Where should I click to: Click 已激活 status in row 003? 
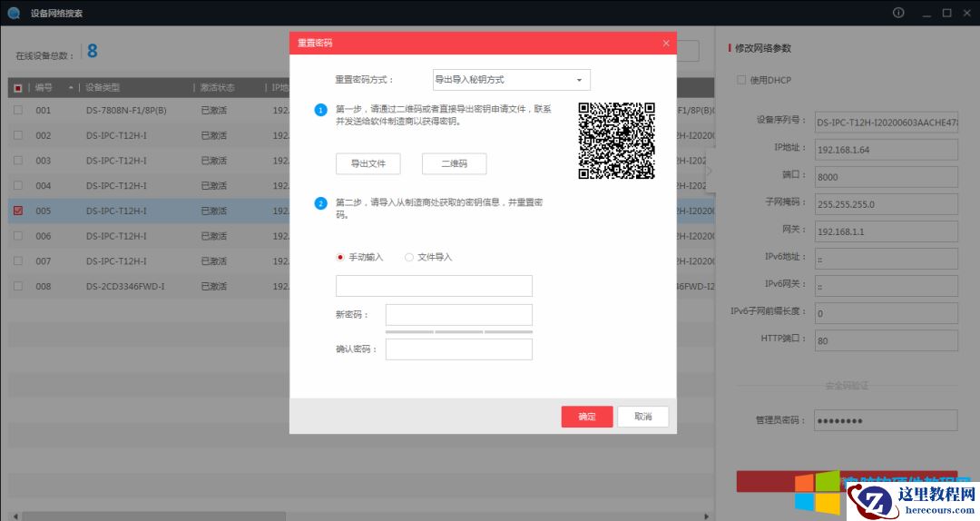click(x=214, y=161)
